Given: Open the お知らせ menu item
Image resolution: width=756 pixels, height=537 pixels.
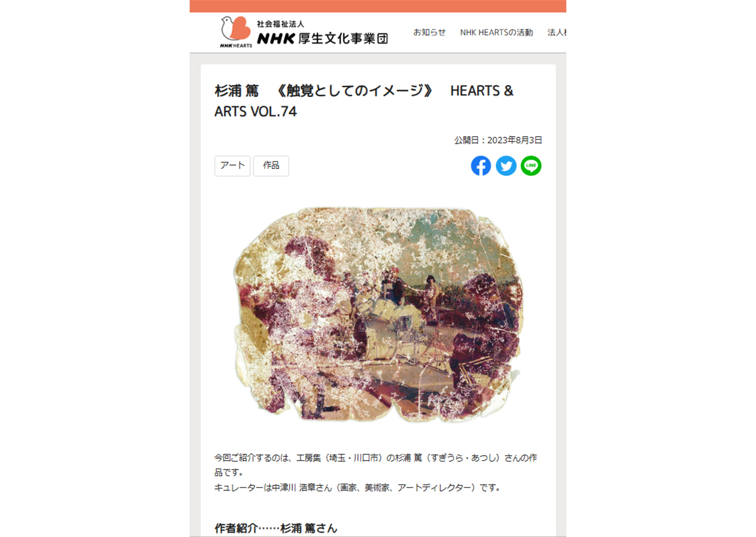Looking at the screenshot, I should point(430,33).
